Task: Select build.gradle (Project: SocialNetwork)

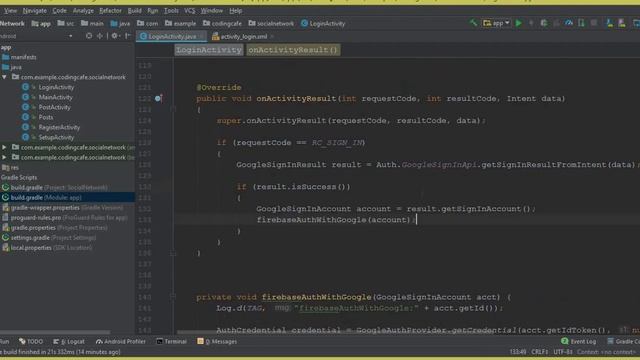Action: [55, 187]
